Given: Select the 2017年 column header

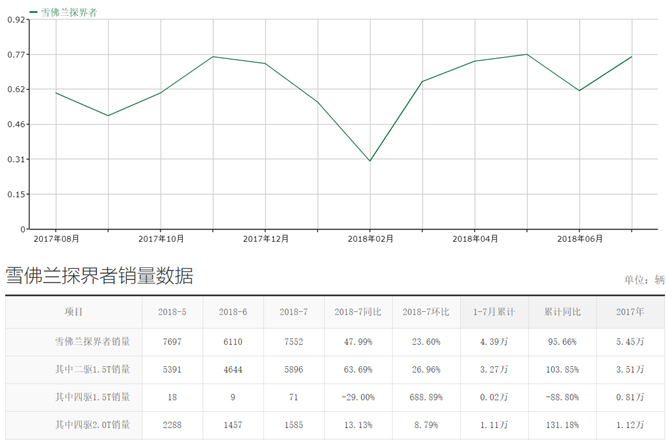Looking at the screenshot, I should (x=630, y=312).
